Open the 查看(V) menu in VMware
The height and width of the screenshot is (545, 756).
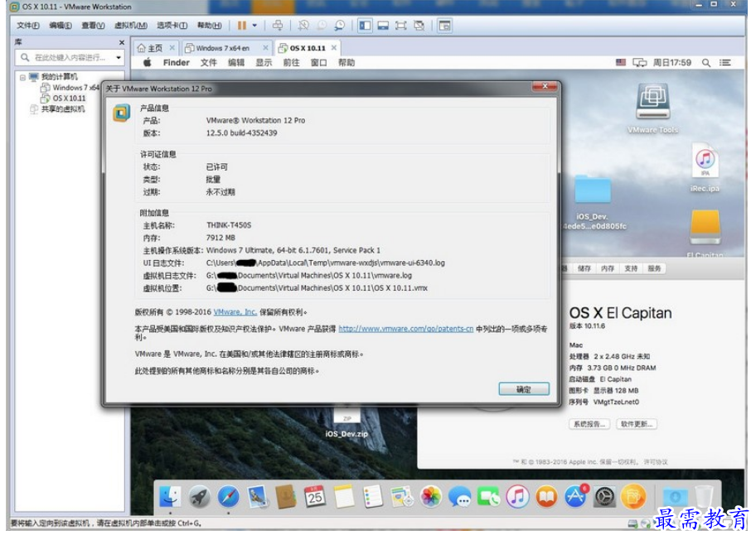click(x=93, y=25)
